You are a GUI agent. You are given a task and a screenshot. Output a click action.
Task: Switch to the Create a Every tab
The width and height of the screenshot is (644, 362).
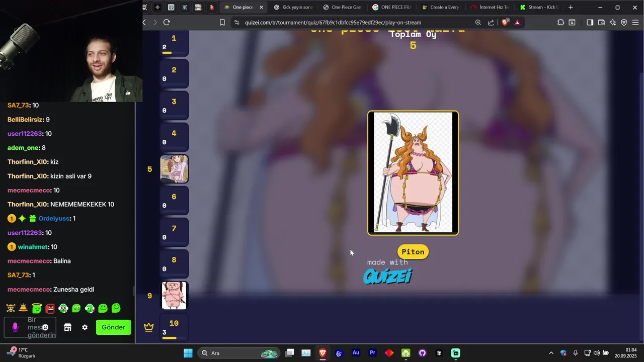coord(441,7)
